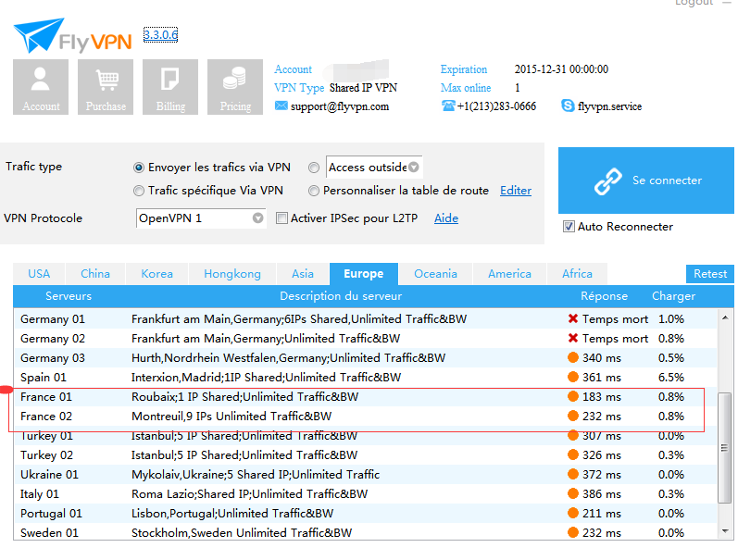This screenshot has height=560, width=738.
Task: Select the Portugal 01 server row
Action: [365, 514]
